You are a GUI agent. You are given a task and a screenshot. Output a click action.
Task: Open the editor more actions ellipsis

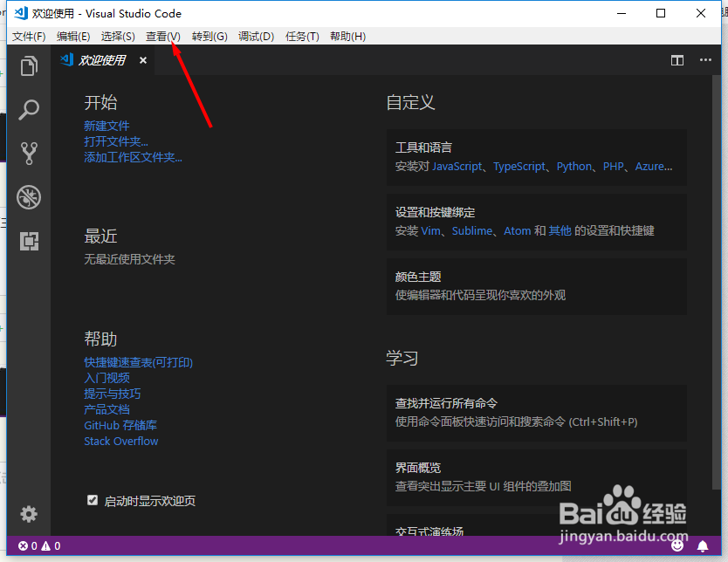tap(705, 60)
